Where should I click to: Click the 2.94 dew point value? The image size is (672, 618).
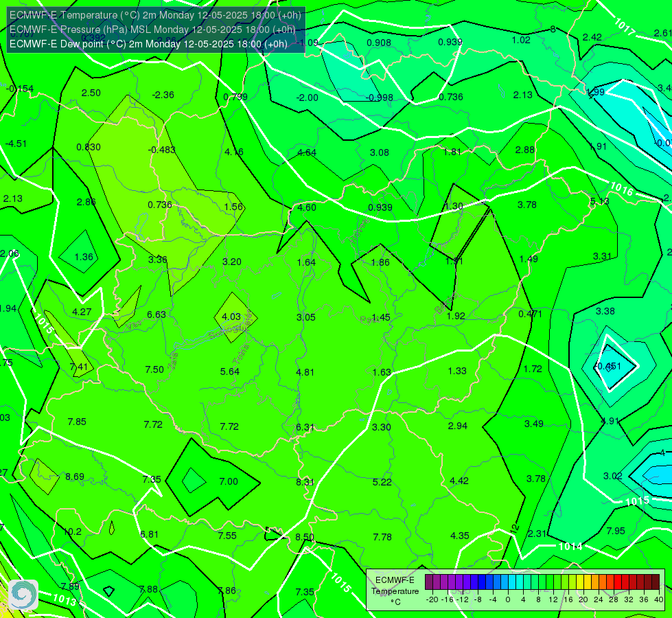click(458, 426)
